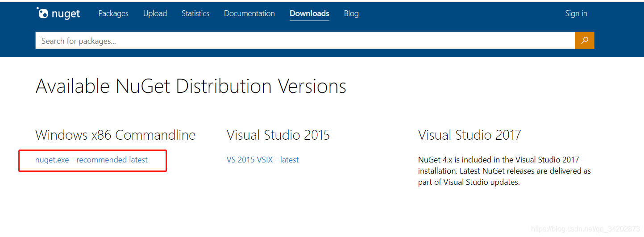Click the Visual Studio 2017 heading
The width and height of the screenshot is (644, 237).
coord(469,135)
